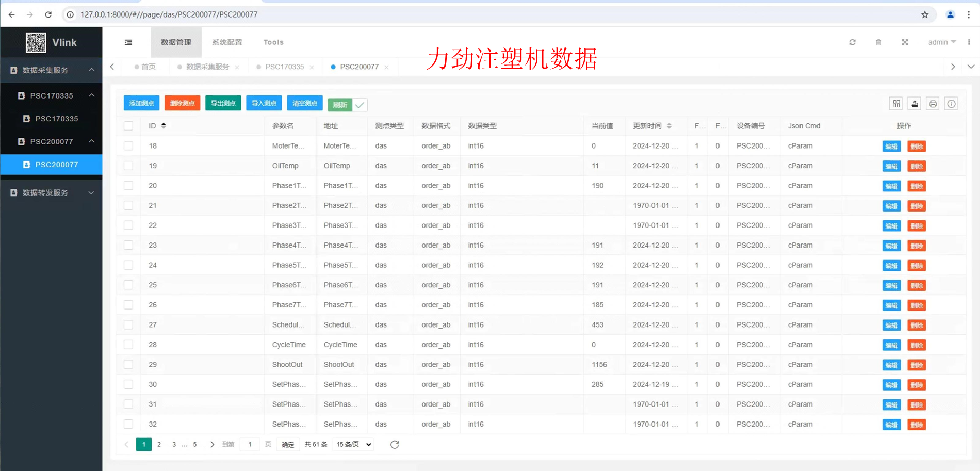This screenshot has height=471, width=980.
Task: Close the PSC170335 tab
Action: pos(312,67)
